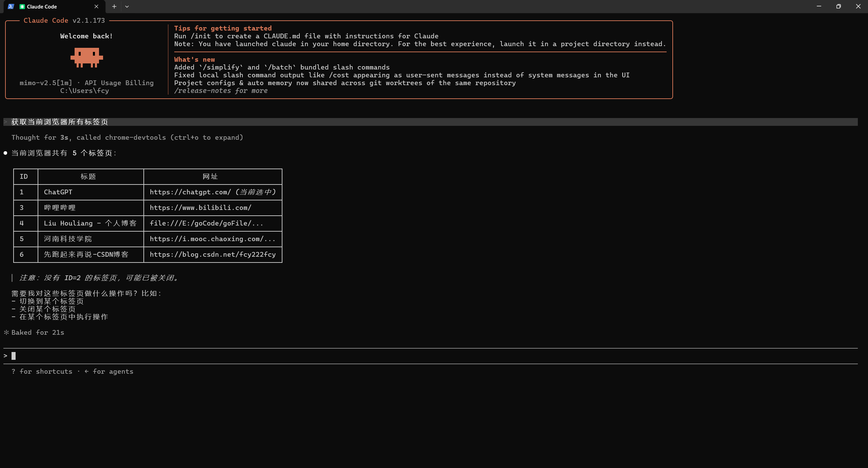Click 'Claude Code v2.1.173' title text
The height and width of the screenshot is (468, 868).
click(64, 20)
